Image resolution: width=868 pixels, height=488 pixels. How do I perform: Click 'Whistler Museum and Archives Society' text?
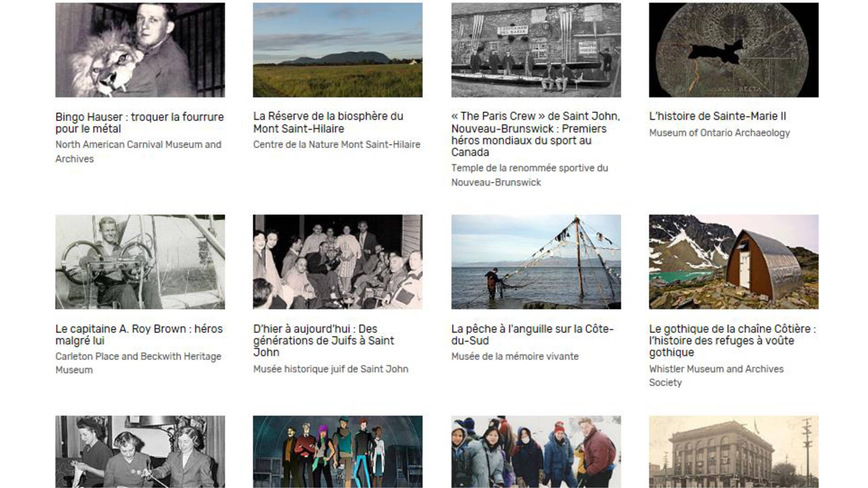coord(716,376)
